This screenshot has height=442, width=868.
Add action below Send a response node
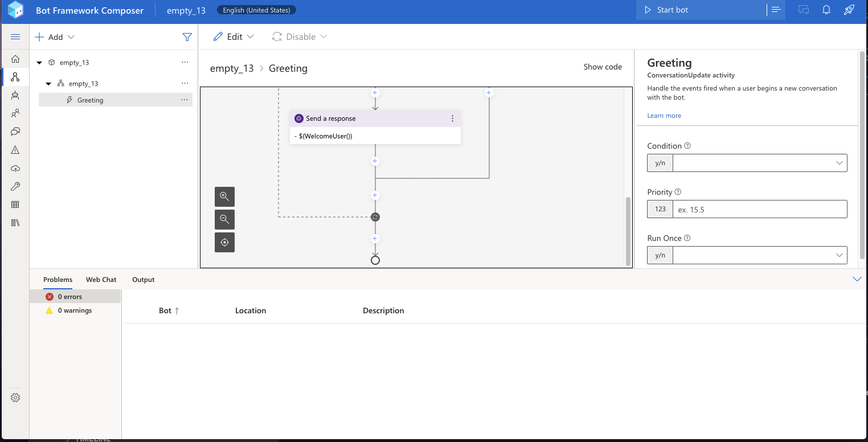pos(375,161)
